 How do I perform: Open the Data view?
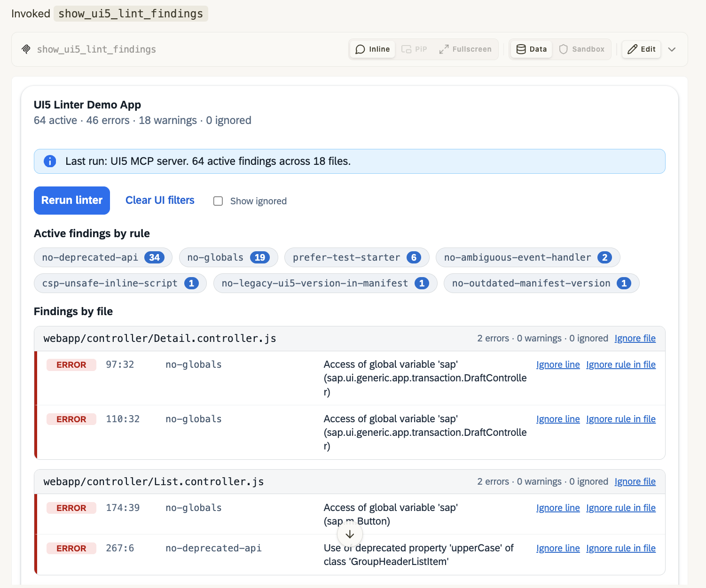tap(532, 49)
